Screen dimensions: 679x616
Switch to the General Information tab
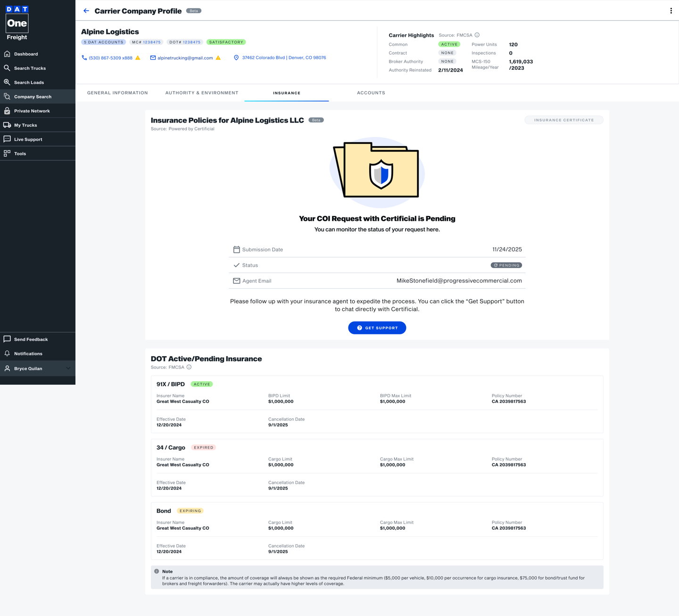117,93
